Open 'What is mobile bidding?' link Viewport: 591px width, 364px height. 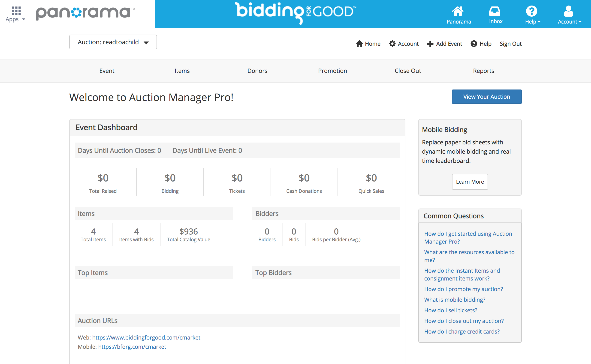pyautogui.click(x=455, y=299)
